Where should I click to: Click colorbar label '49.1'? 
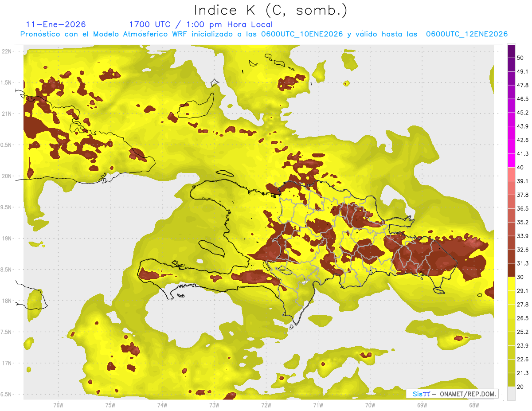pos(523,71)
